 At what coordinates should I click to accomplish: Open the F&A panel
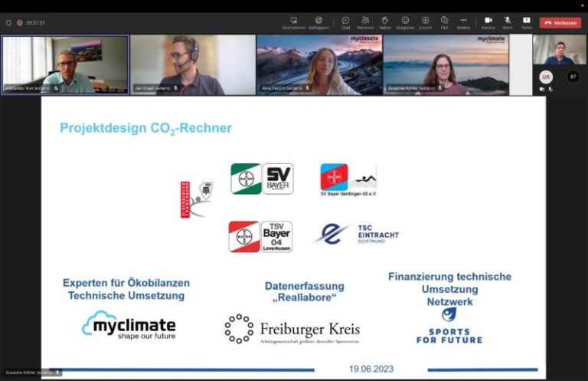[x=444, y=22]
